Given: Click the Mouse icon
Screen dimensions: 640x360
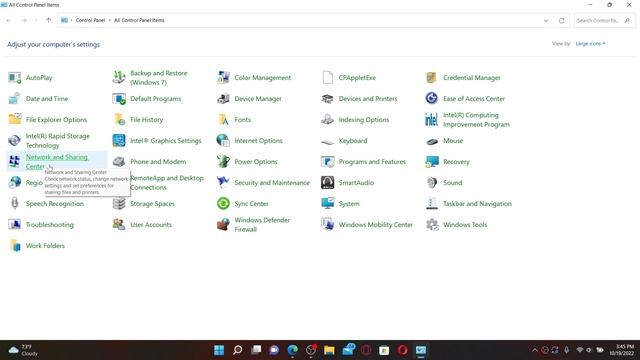Looking at the screenshot, I should click(431, 141).
